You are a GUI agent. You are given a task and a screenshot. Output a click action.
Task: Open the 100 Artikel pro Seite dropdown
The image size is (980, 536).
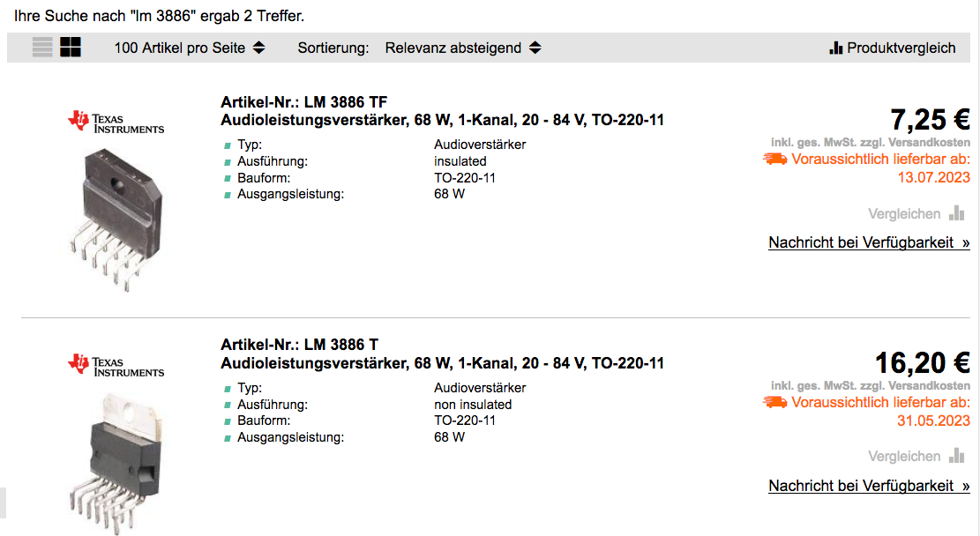click(190, 48)
